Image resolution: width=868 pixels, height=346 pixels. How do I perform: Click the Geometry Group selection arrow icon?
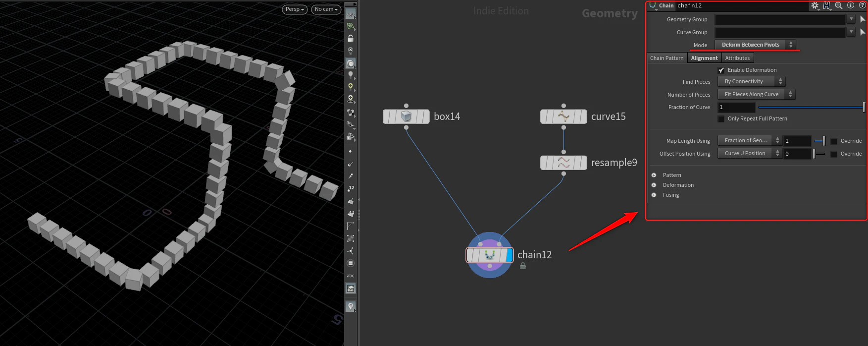tap(863, 19)
